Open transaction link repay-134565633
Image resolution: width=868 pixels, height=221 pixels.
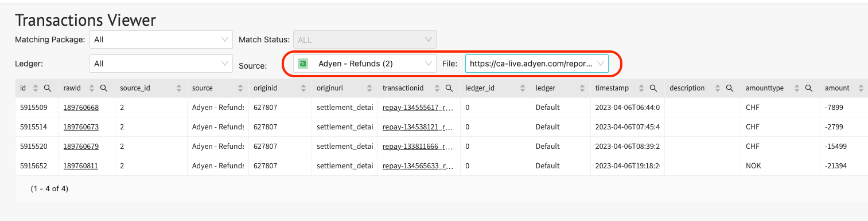click(418, 165)
